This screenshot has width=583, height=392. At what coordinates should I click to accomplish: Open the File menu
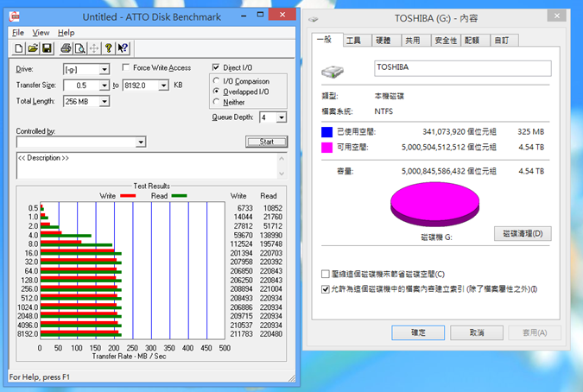(18, 33)
